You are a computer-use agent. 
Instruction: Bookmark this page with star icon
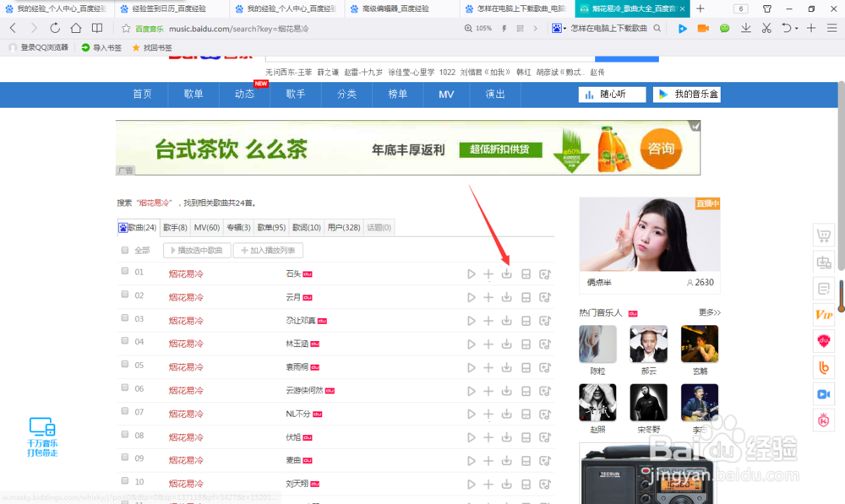pyautogui.click(x=126, y=29)
